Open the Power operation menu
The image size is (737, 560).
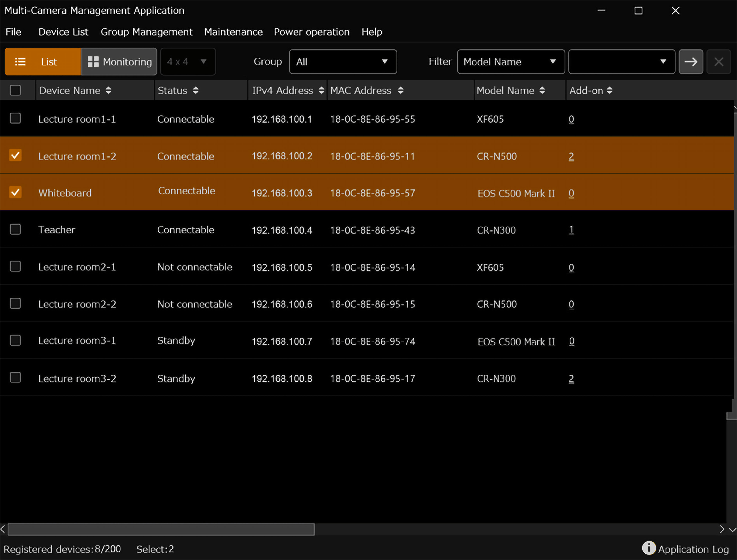[312, 32]
